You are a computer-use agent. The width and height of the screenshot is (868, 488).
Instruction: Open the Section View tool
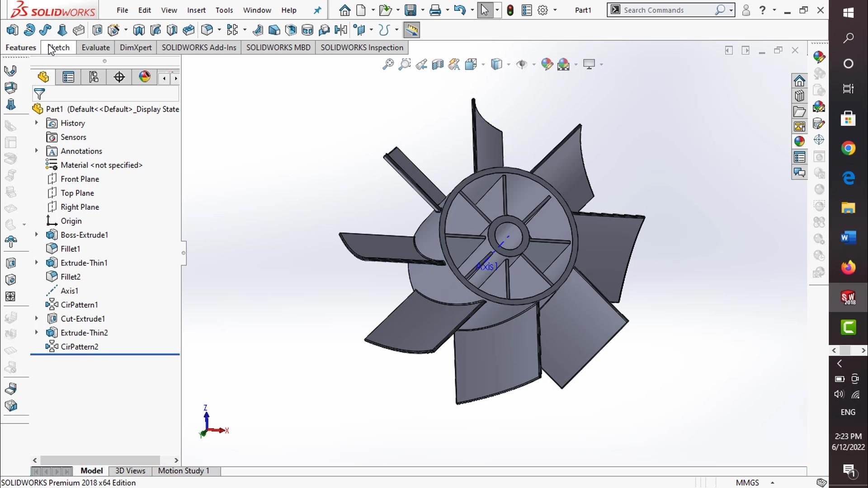(438, 64)
